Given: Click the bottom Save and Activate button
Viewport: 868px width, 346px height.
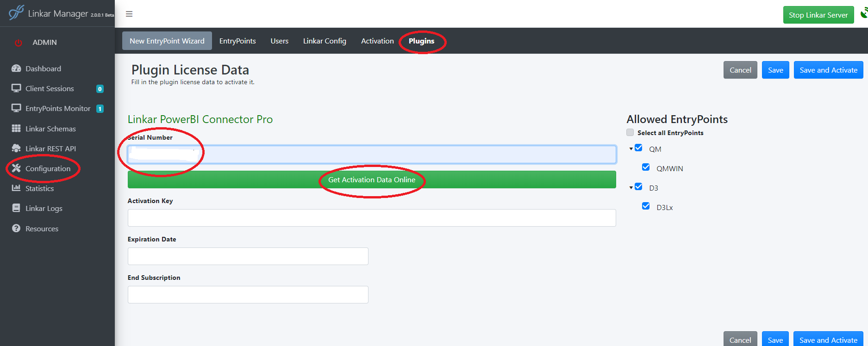Looking at the screenshot, I should [829, 340].
